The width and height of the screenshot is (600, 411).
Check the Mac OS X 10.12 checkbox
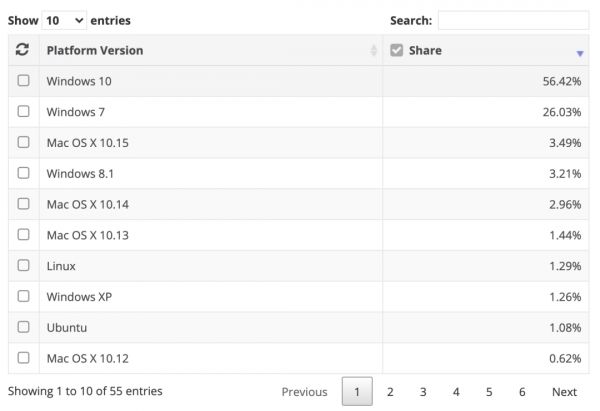tap(23, 358)
